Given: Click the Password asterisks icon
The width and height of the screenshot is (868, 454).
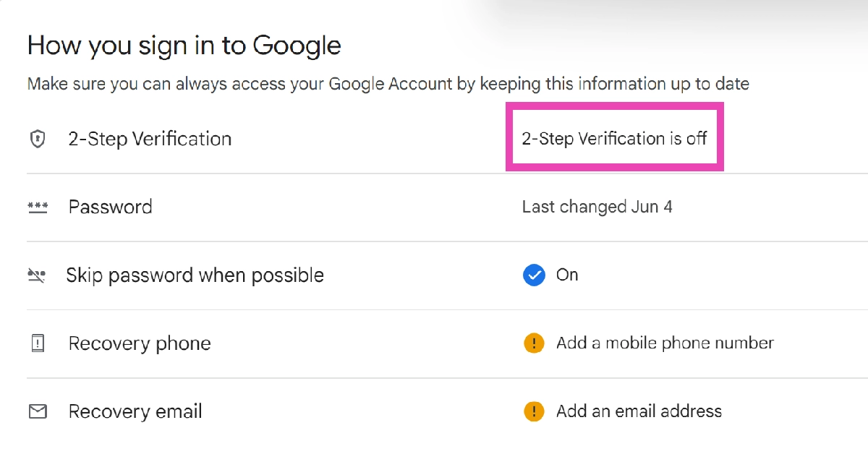Looking at the screenshot, I should point(37,207).
